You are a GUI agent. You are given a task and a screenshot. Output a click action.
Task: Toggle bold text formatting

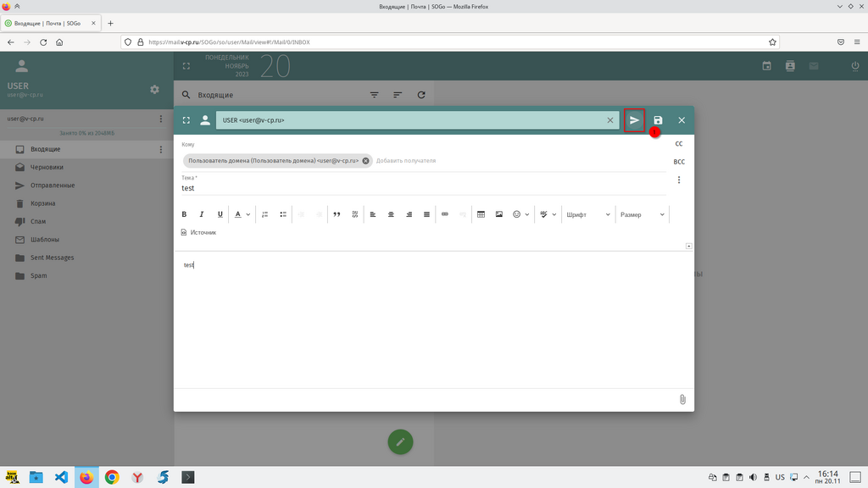tap(184, 214)
